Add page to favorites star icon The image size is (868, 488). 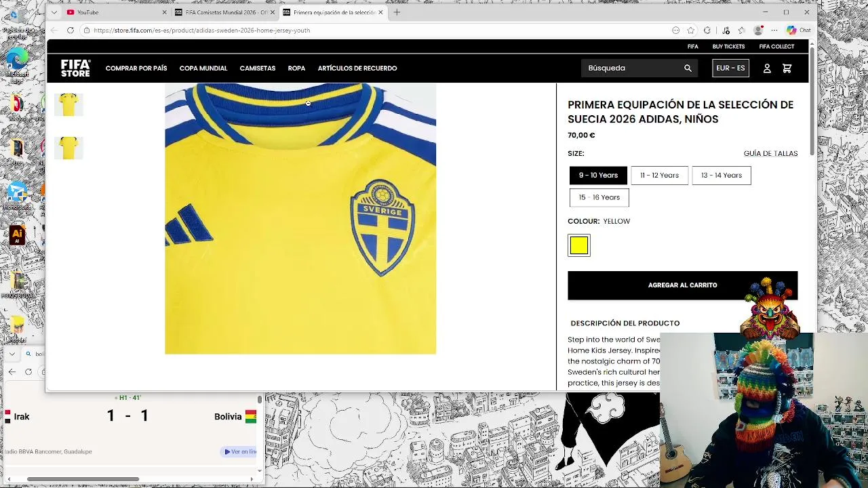pyautogui.click(x=691, y=30)
